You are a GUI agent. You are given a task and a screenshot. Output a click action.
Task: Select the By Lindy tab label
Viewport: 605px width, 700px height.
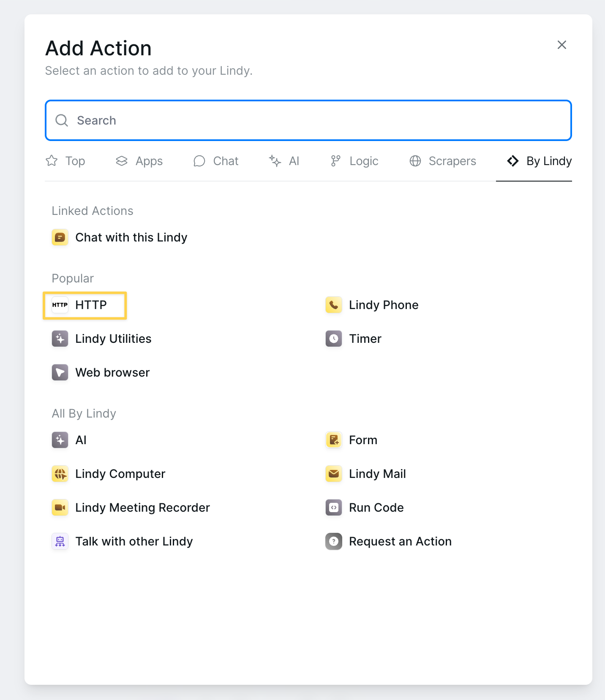pos(549,161)
